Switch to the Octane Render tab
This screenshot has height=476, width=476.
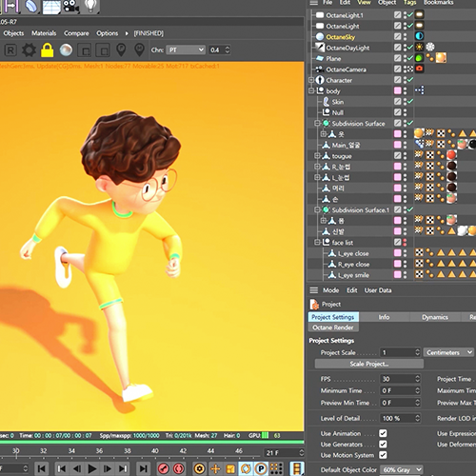point(333,327)
